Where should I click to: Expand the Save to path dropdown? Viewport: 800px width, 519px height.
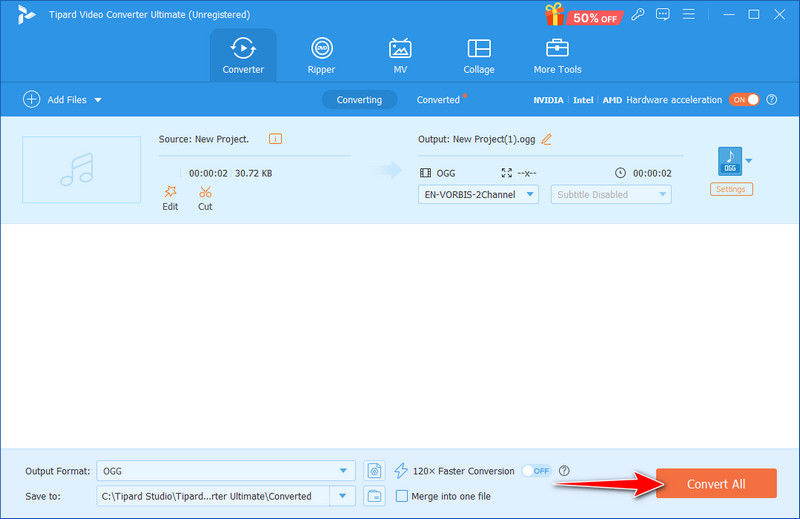tap(342, 496)
